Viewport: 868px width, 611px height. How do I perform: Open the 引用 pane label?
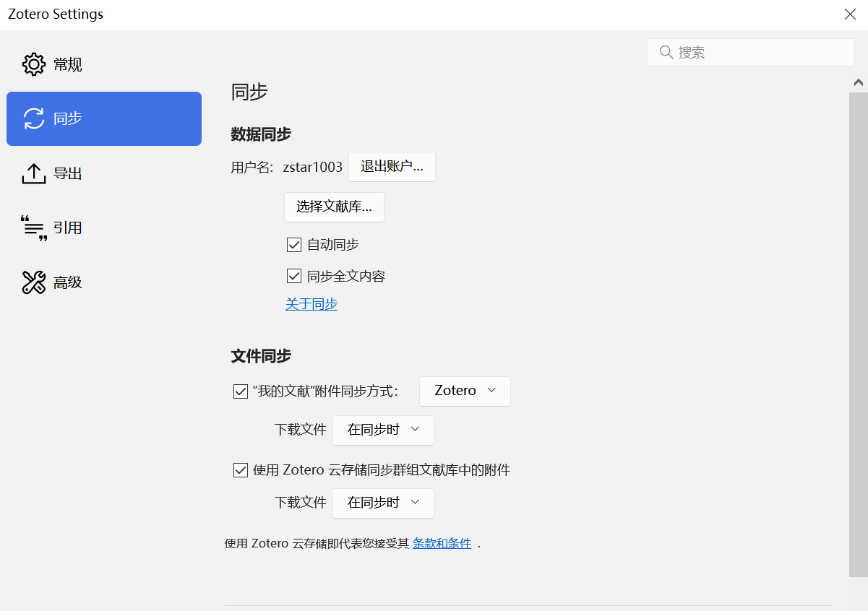[68, 228]
